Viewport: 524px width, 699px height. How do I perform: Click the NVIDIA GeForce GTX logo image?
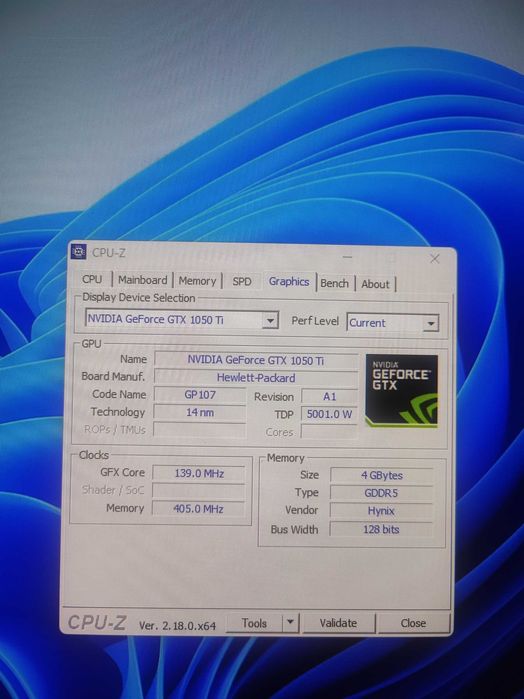coord(401,391)
